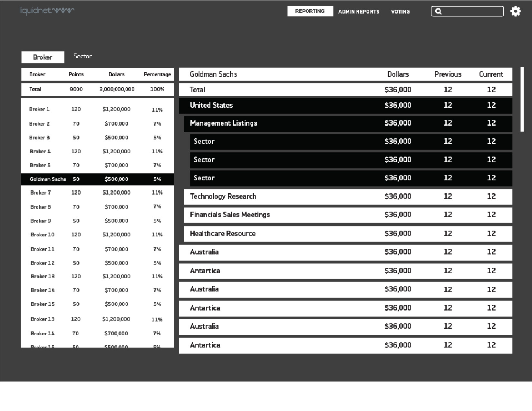Go to the VOTING tab
Image resolution: width=532 pixels, height=411 pixels.
click(400, 12)
